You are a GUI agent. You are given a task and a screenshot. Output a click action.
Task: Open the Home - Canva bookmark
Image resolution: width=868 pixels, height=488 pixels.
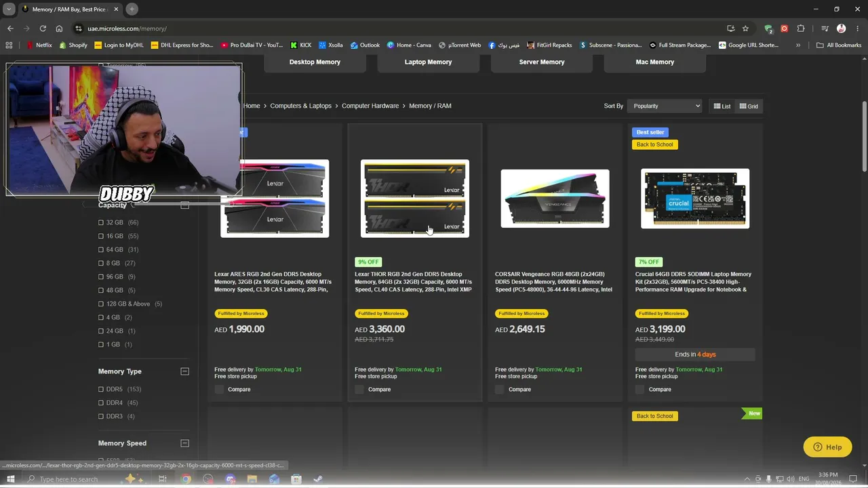[x=409, y=45]
